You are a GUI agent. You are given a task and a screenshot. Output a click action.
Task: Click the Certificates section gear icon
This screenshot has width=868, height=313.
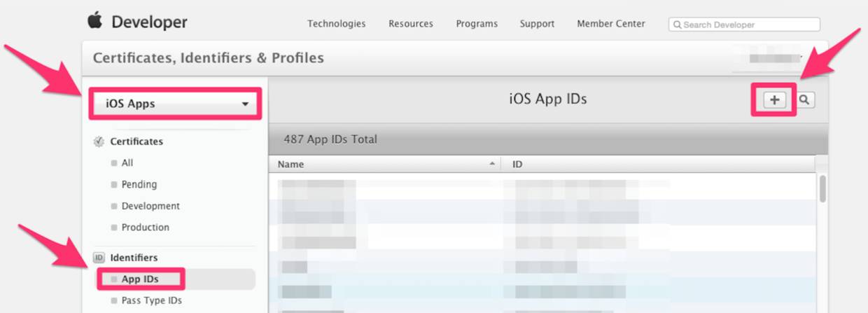(99, 141)
